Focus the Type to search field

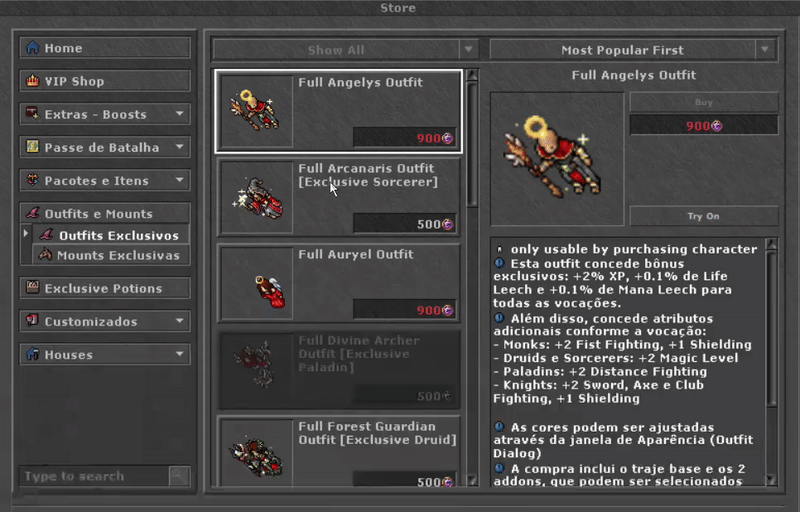[94, 476]
